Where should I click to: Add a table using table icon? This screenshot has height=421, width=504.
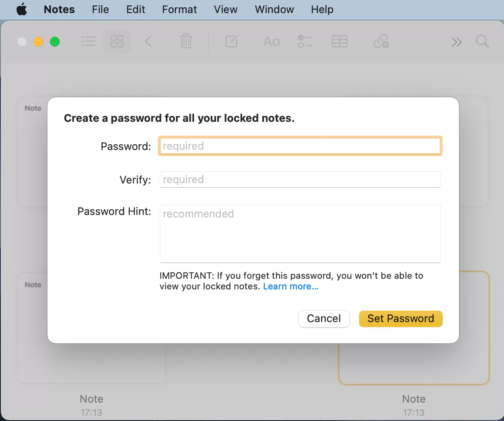[x=340, y=41]
